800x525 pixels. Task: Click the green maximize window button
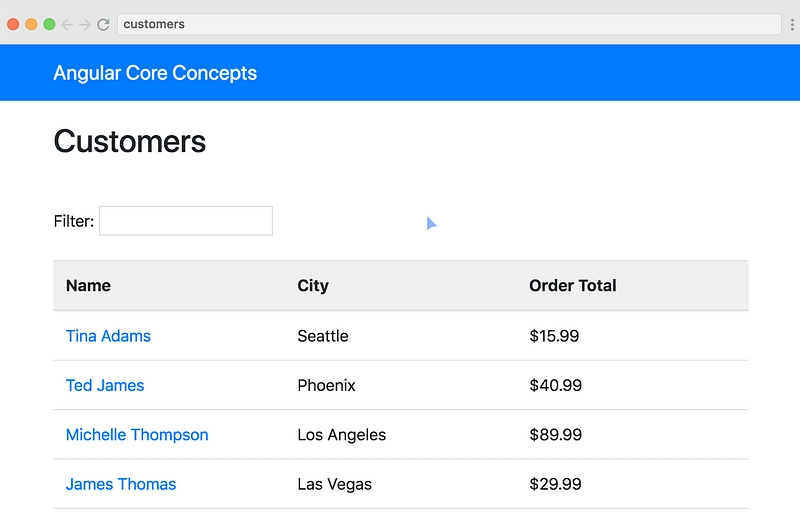pos(49,24)
